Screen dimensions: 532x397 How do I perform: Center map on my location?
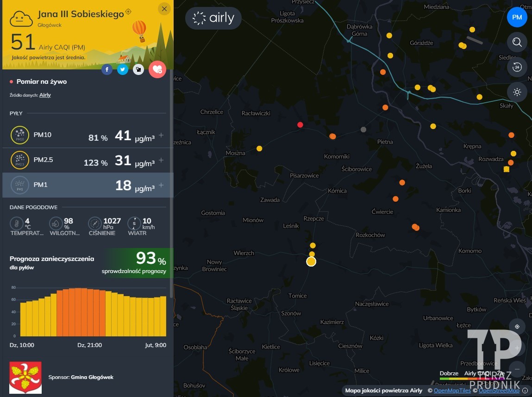[x=517, y=327]
